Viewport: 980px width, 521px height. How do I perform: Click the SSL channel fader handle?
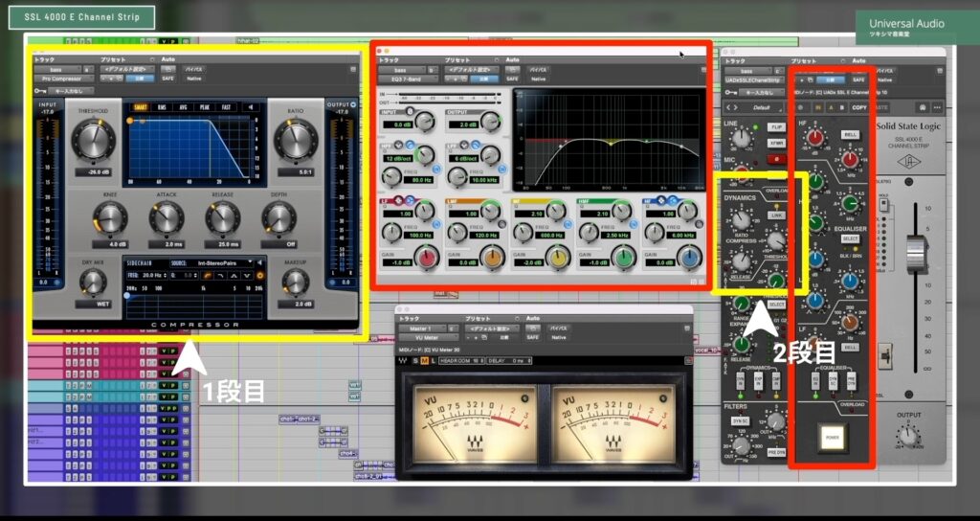(916, 252)
